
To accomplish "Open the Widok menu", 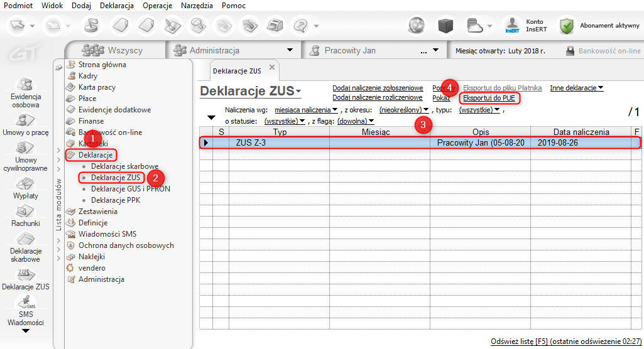I will click(x=52, y=5).
